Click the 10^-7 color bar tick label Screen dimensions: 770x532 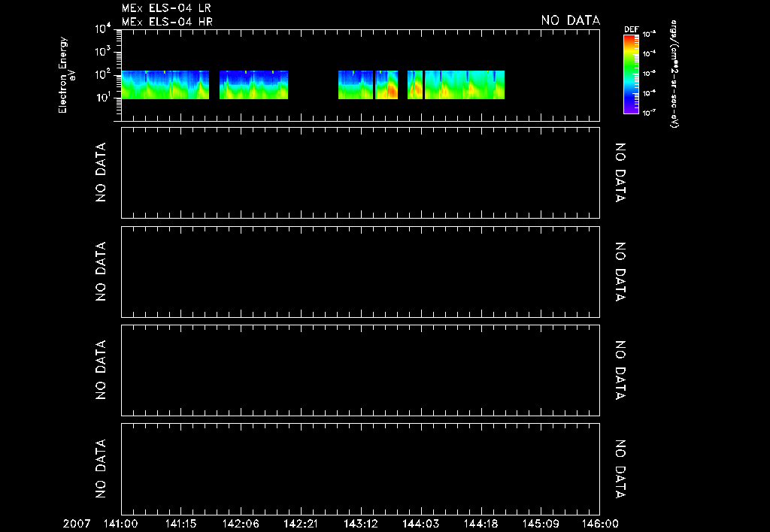click(x=649, y=113)
